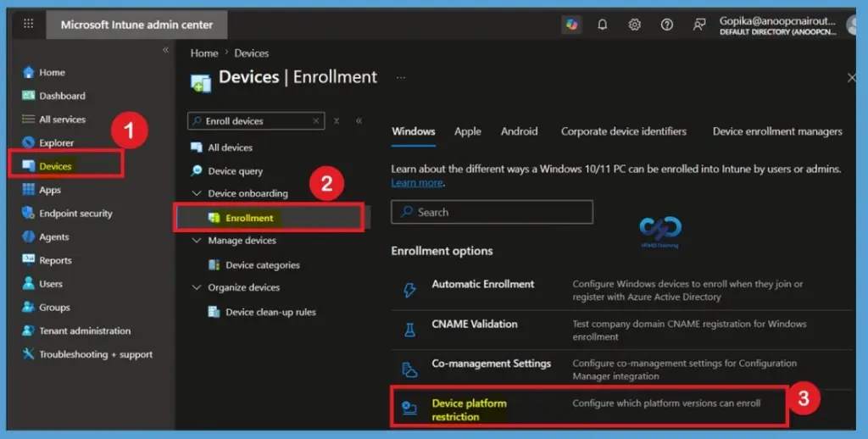Select Device query menu item
This screenshot has height=439, width=868.
point(236,171)
